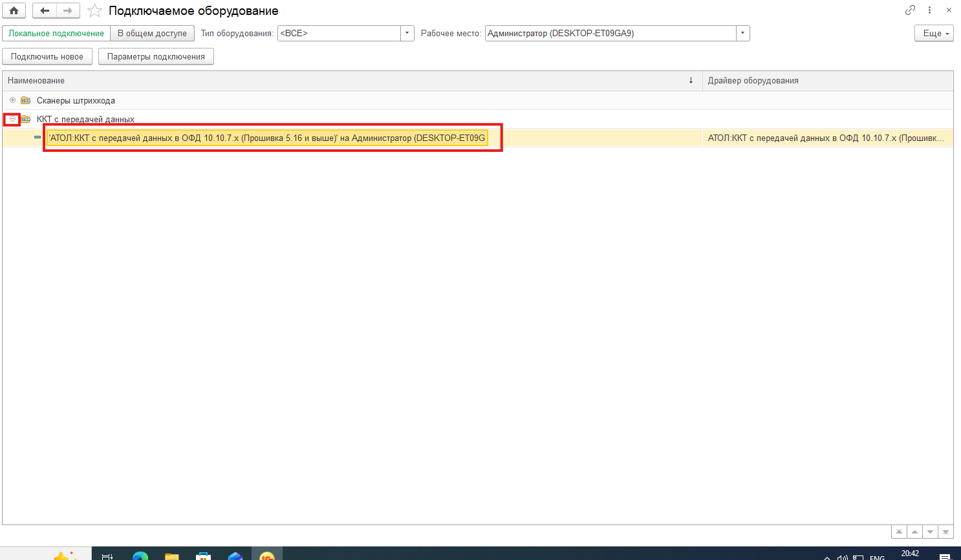Open the 1C application on the taskbar

267,555
